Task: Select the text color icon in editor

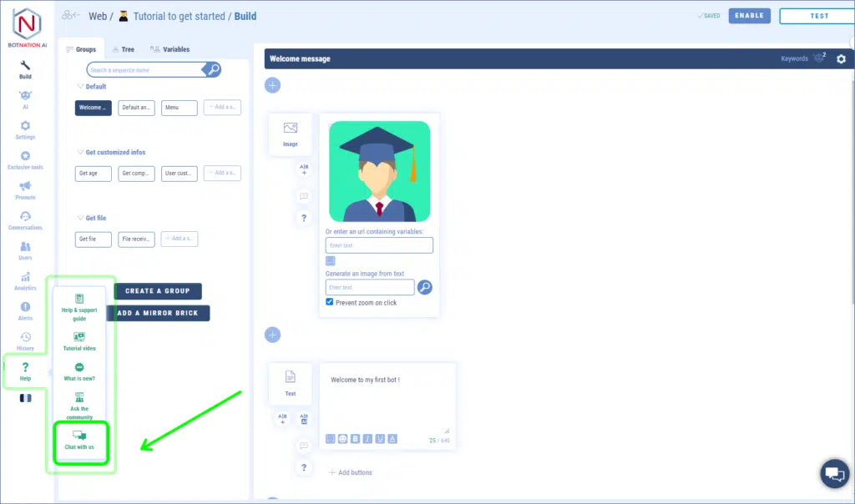Action: pyautogui.click(x=393, y=439)
